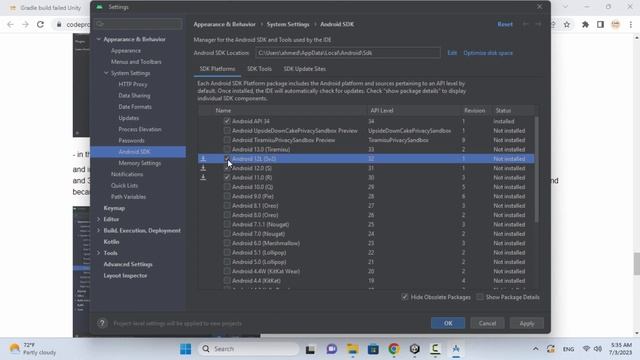Image resolution: width=640 pixels, height=360 pixels.
Task: Click the Chrome extensions puzzle icon
Action: pos(585,24)
